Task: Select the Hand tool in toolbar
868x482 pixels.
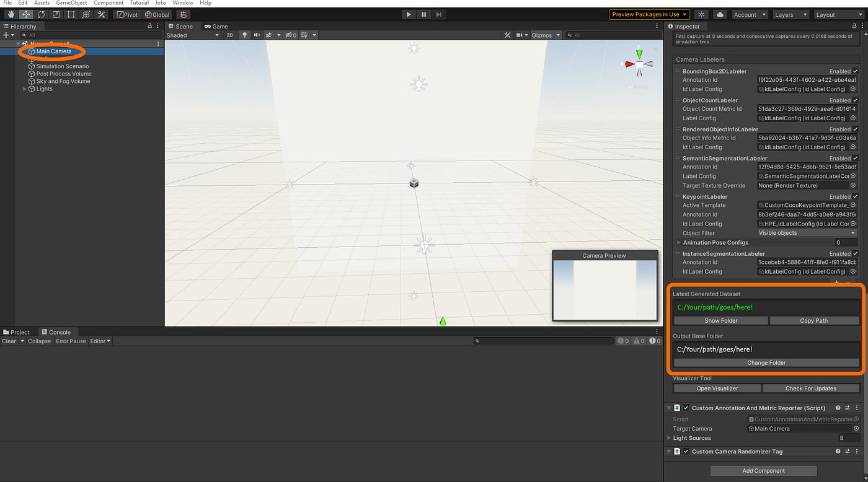Action: coord(10,14)
